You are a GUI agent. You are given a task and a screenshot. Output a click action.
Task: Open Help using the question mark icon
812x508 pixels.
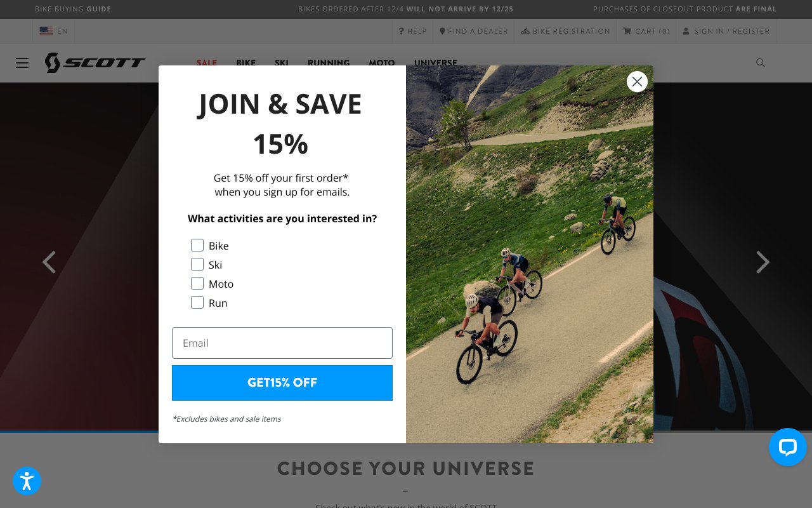tap(402, 31)
